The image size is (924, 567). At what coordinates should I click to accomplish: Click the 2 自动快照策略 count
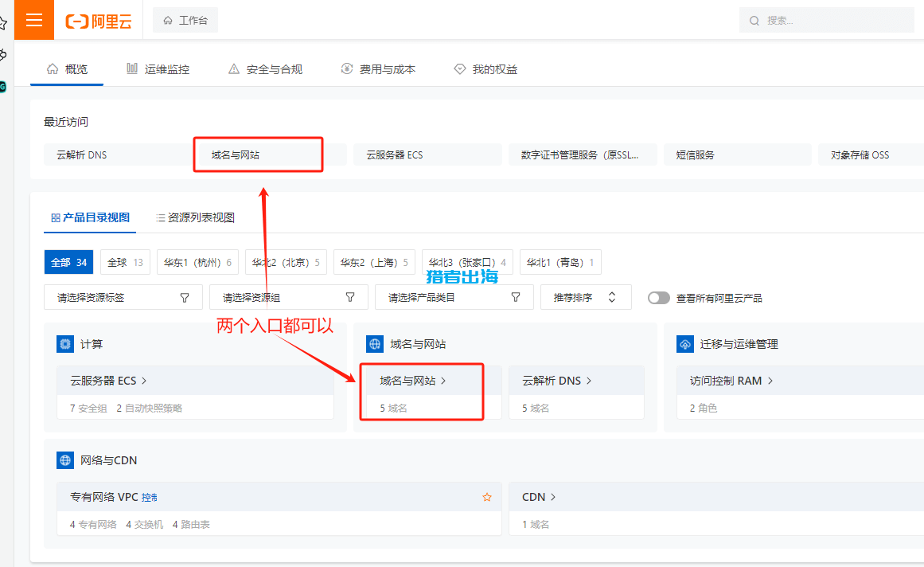pyautogui.click(x=149, y=408)
